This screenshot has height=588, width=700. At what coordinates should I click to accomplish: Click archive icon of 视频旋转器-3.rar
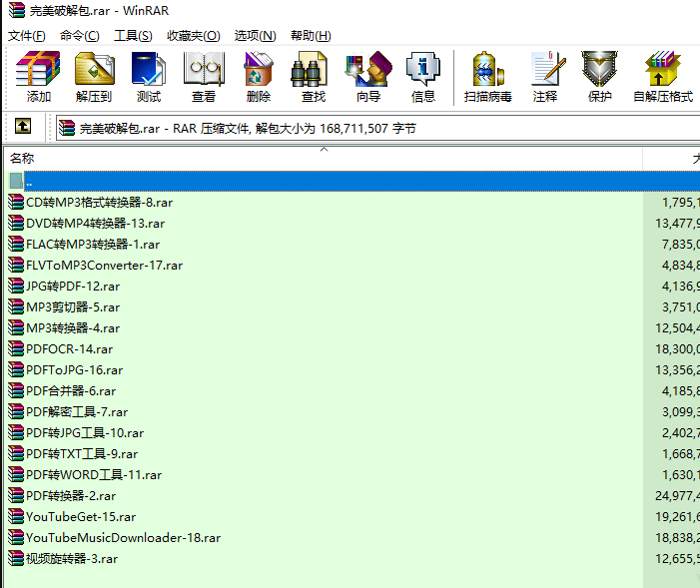pyautogui.click(x=16, y=558)
